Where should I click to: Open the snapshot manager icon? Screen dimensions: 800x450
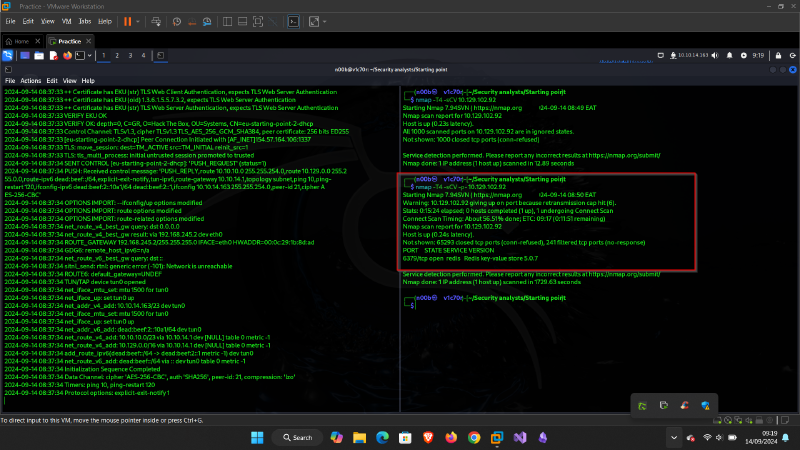(208, 20)
